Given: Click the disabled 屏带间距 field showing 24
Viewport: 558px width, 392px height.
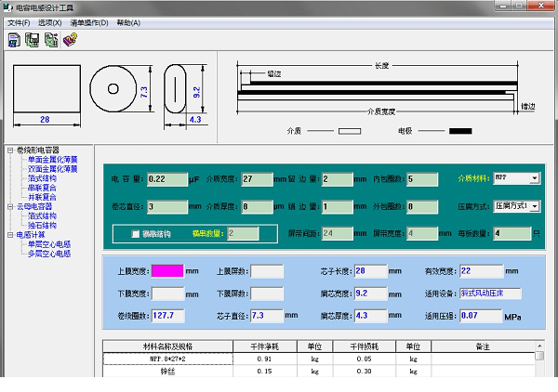Looking at the screenshot, I should 338,234.
